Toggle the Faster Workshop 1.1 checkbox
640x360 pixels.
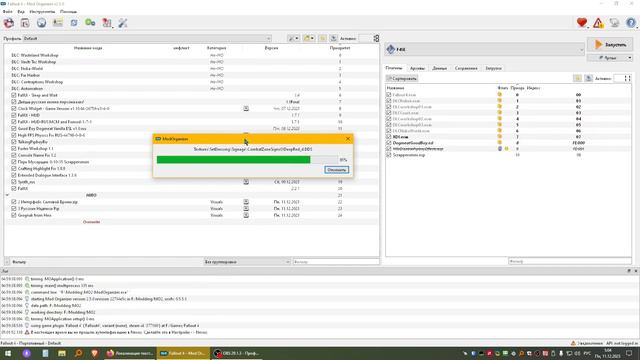pos(14,149)
